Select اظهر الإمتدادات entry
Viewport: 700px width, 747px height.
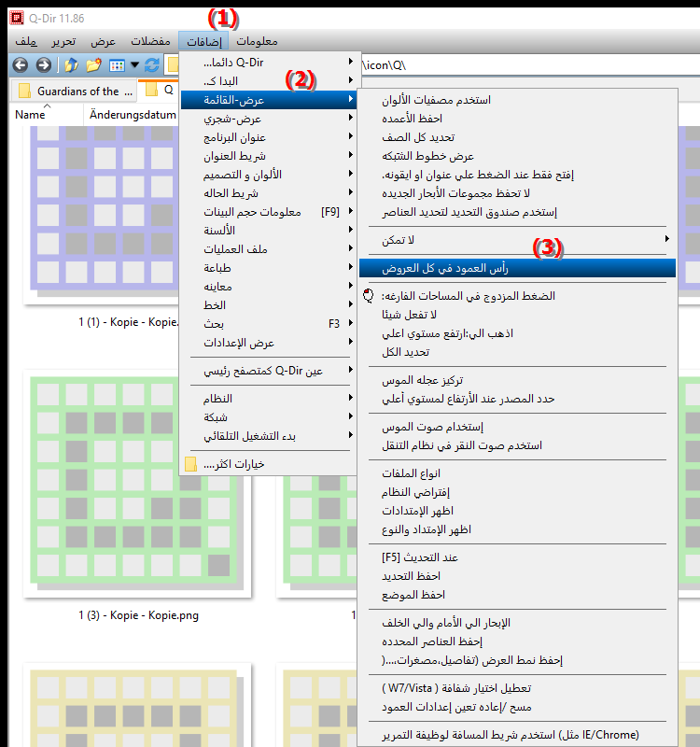[517, 511]
